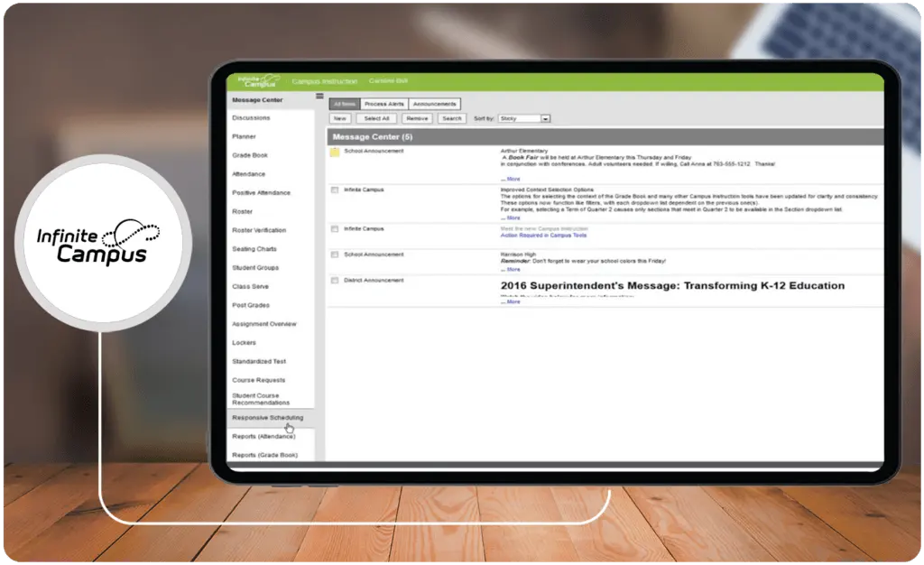
Task: Check the box for Improved Context Selection Options message
Action: click(x=335, y=190)
